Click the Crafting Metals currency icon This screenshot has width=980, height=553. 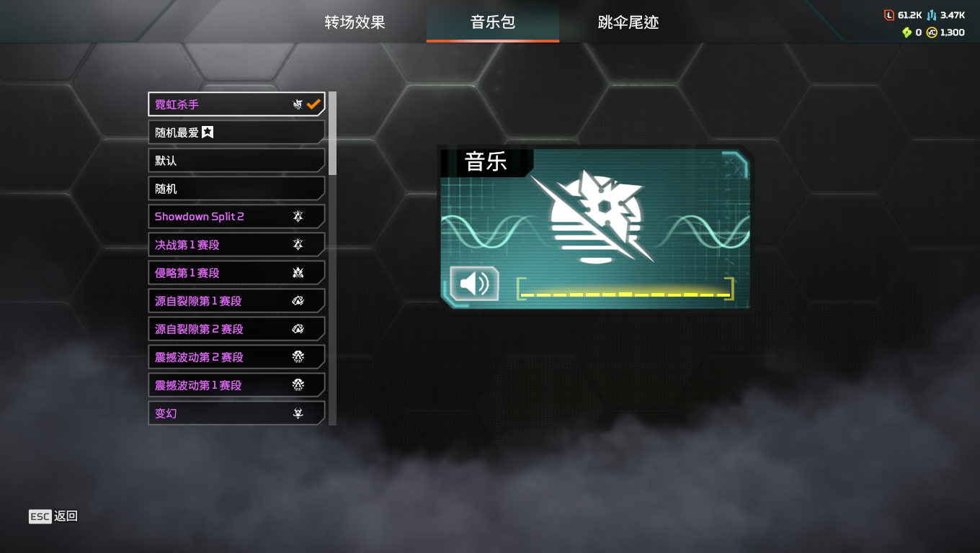pos(932,14)
